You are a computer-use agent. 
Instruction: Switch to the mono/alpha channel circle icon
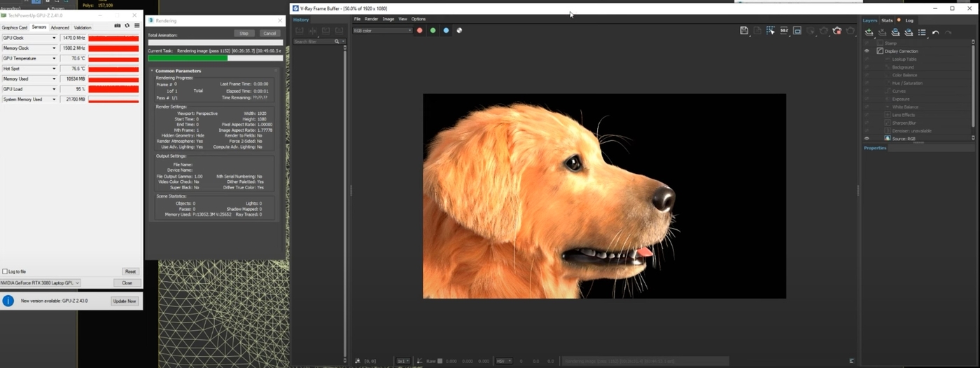click(459, 31)
